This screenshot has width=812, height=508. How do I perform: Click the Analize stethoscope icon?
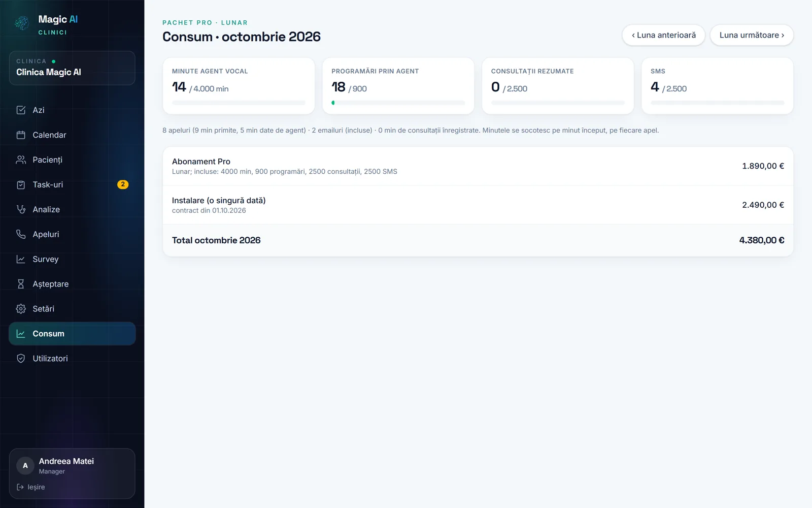pos(21,209)
